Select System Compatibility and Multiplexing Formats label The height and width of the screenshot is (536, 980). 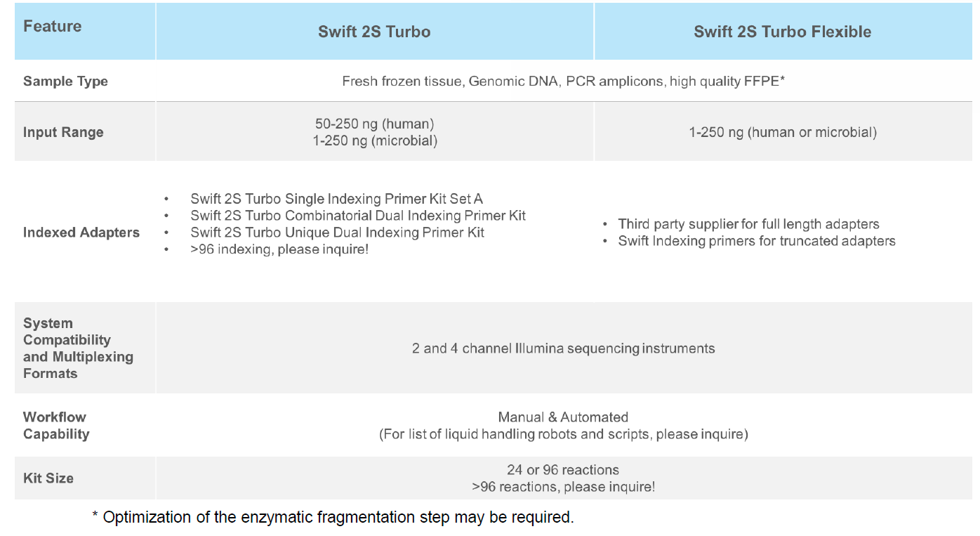click(78, 348)
